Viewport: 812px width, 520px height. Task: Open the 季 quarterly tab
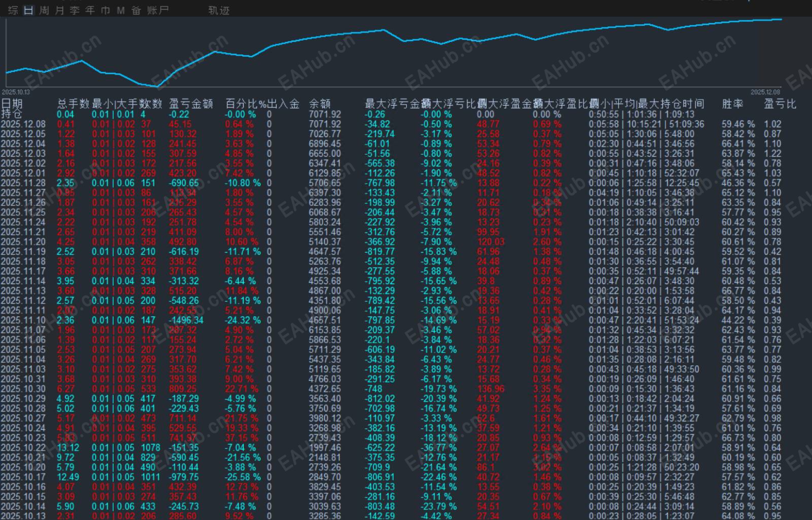75,10
